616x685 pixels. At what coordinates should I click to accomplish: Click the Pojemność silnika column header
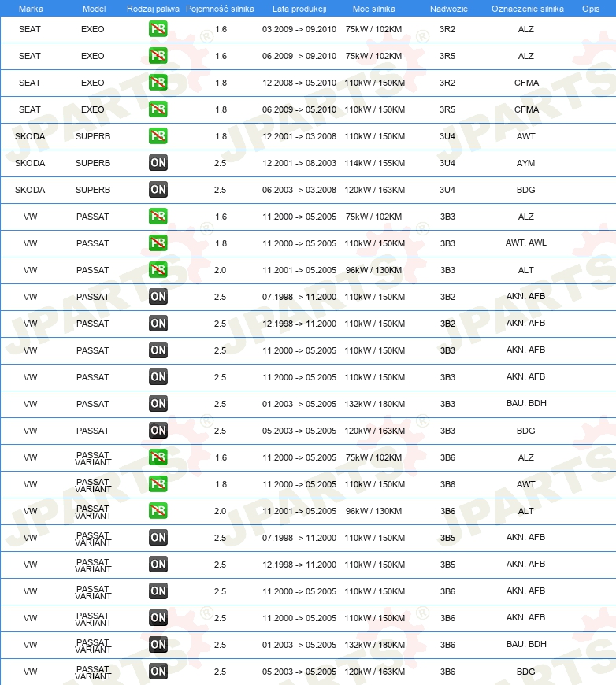tap(220, 9)
